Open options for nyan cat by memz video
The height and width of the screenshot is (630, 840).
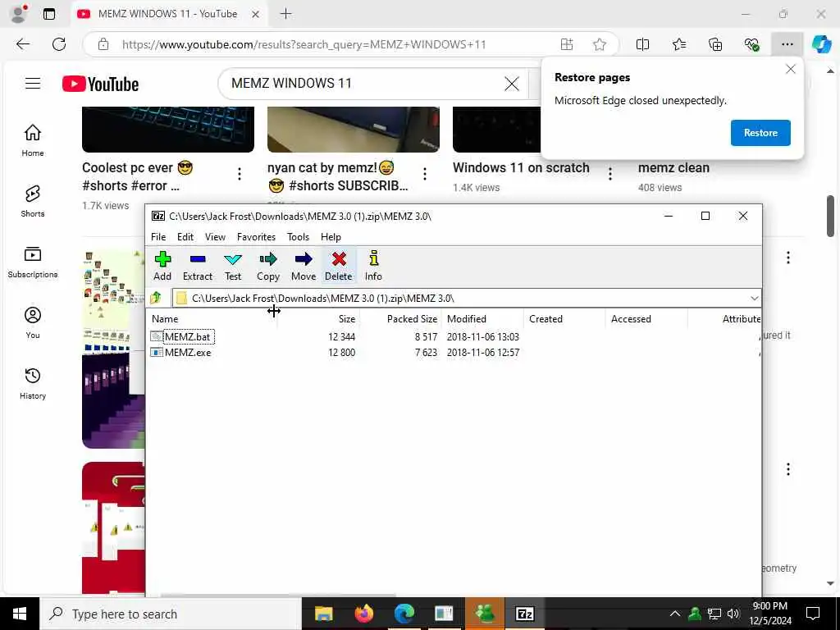coord(425,174)
